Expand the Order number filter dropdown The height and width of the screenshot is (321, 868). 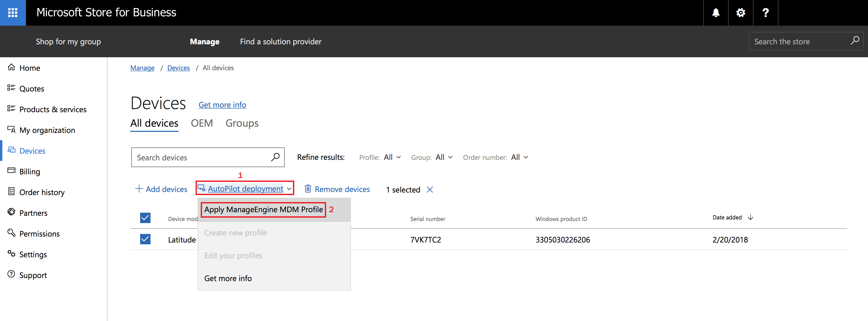519,157
